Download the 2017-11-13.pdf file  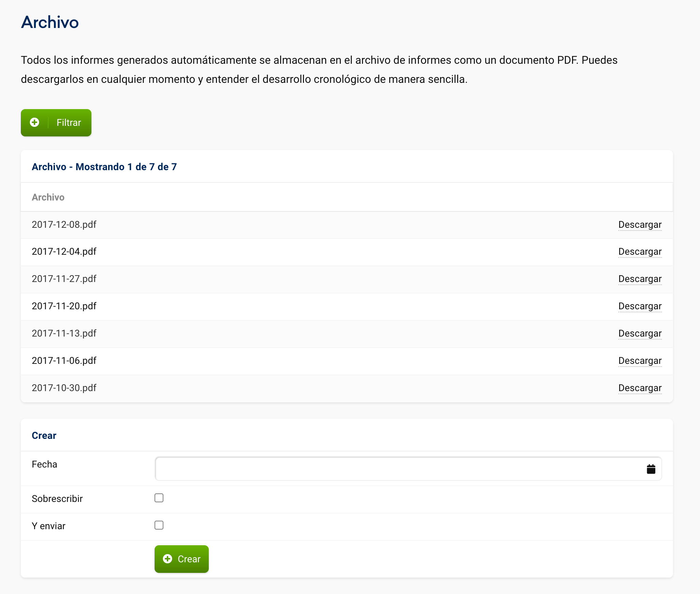640,333
